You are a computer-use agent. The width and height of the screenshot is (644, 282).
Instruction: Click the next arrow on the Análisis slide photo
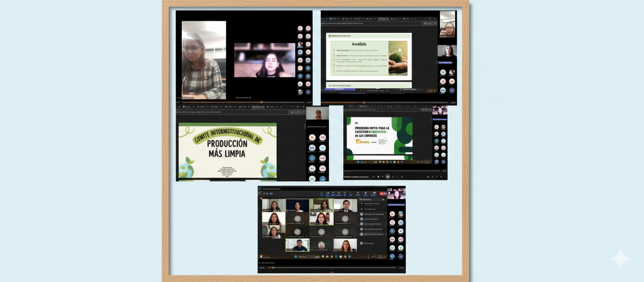coord(400,50)
